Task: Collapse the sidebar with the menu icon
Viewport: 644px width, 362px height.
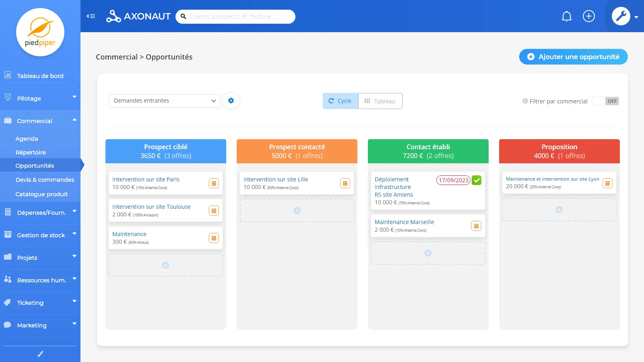Action: click(x=91, y=16)
